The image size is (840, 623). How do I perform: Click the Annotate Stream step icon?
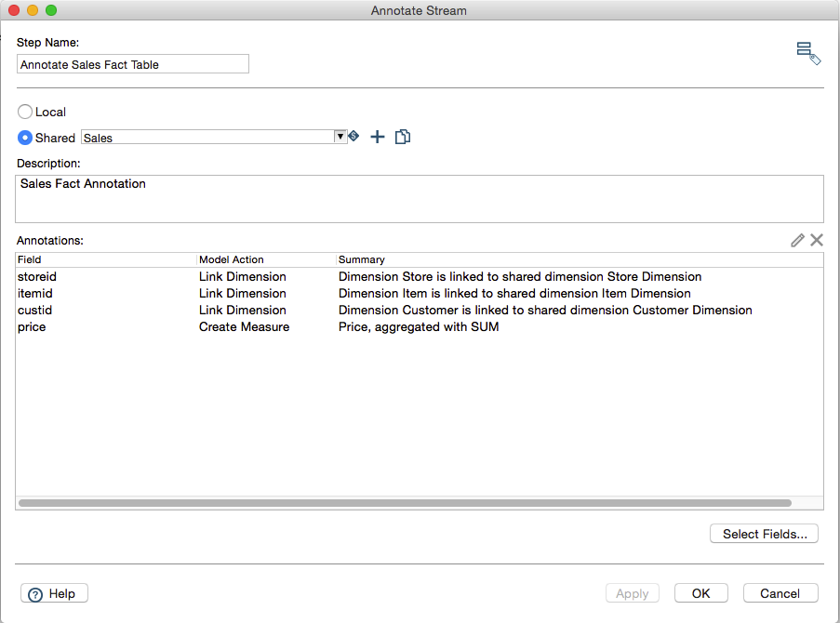pos(808,54)
